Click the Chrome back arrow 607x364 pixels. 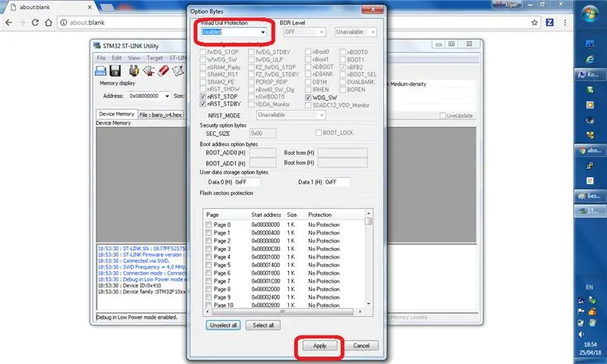coord(8,23)
